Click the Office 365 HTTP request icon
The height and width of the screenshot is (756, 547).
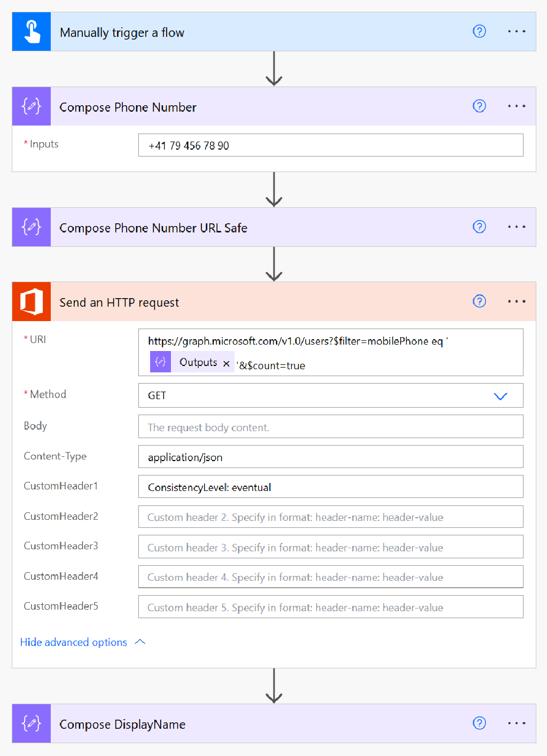[31, 301]
